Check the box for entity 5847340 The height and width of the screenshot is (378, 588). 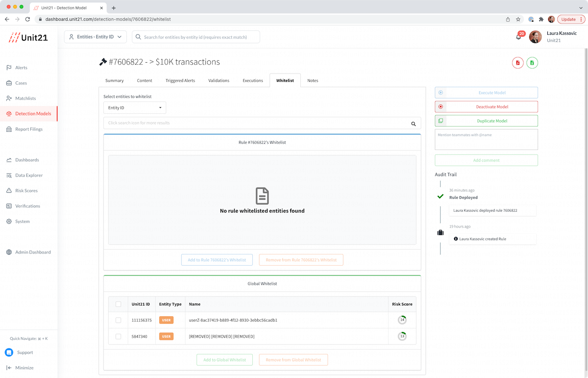pos(118,336)
